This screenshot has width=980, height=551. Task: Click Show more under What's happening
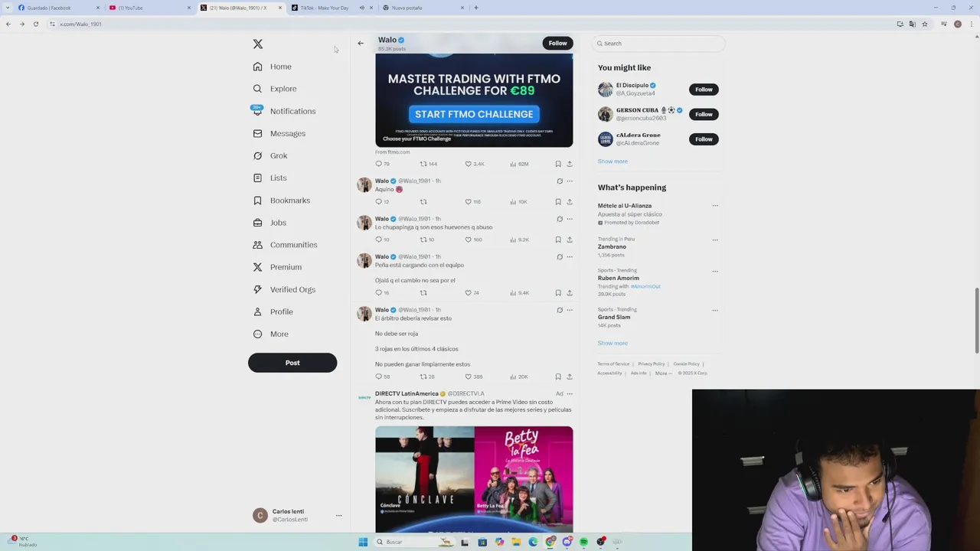pos(612,343)
